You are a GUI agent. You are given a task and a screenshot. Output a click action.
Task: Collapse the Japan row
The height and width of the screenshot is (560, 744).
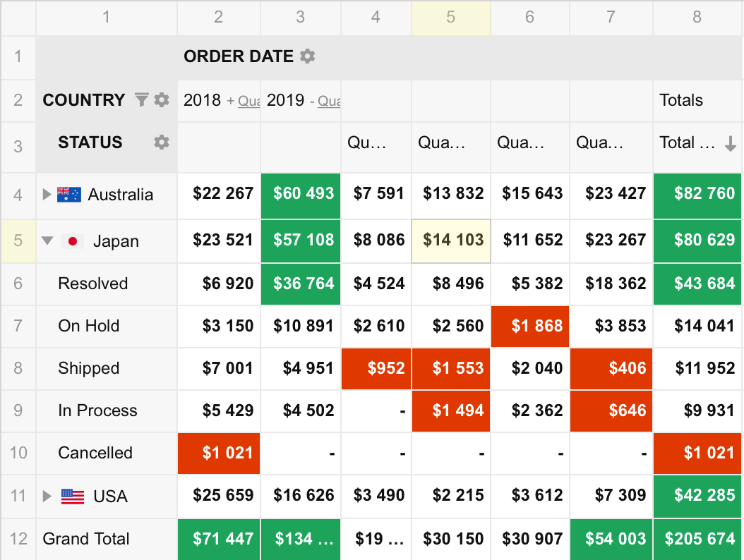tap(47, 241)
